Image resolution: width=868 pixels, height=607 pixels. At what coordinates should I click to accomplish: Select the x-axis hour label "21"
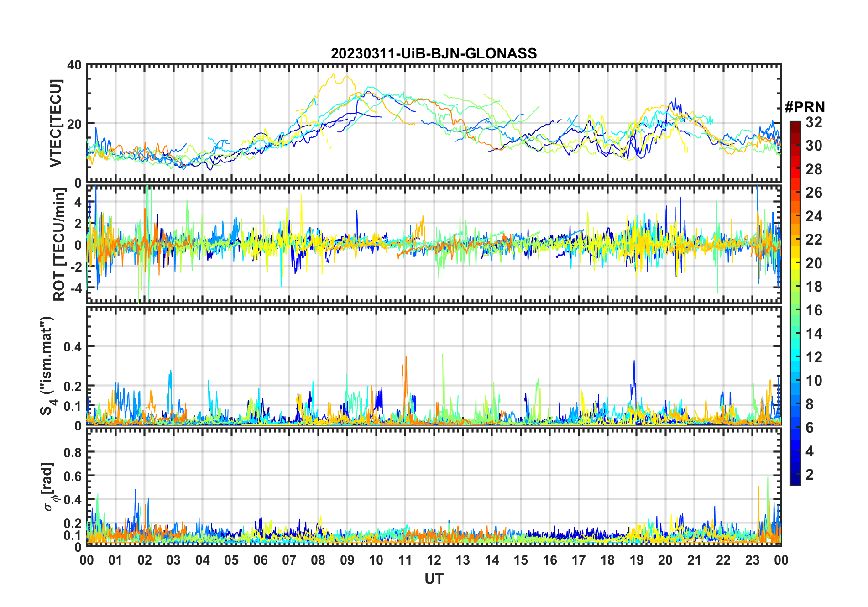[695, 560]
